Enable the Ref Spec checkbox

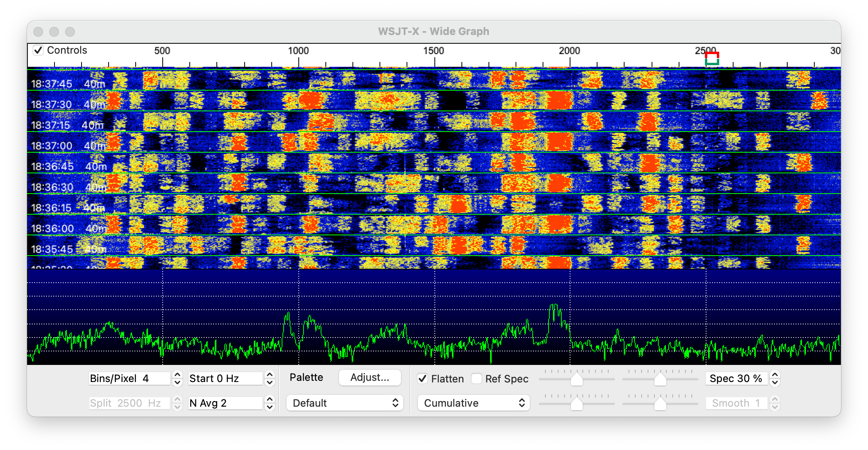coord(476,378)
